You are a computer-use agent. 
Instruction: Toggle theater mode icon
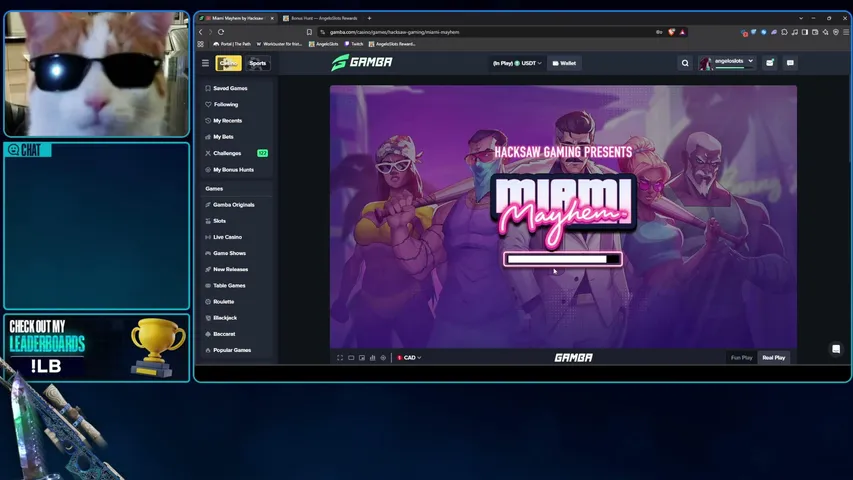pyautogui.click(x=351, y=358)
